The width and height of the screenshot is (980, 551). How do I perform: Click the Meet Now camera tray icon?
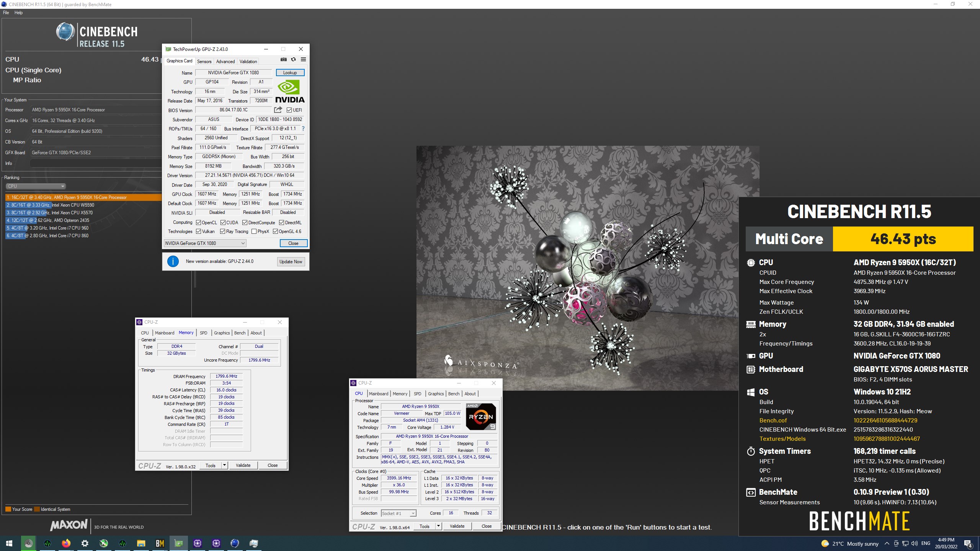coord(896,543)
